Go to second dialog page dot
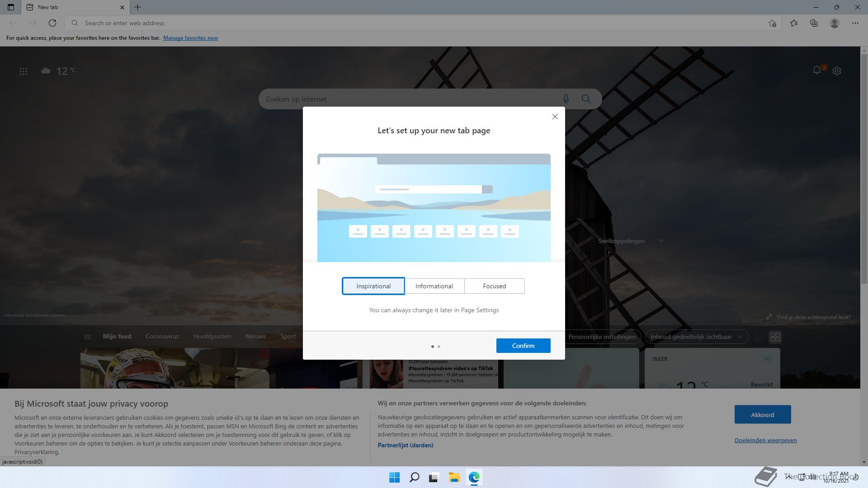 (439, 347)
